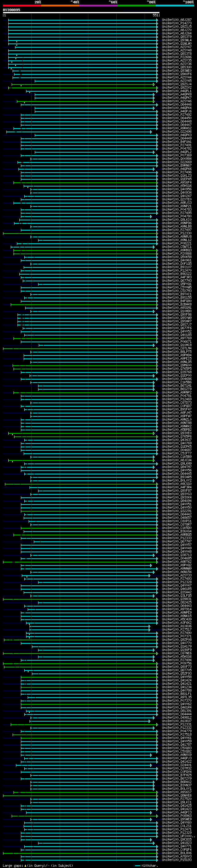Image resolution: width=197 pixels, height=868 pixels.
Task: Select the UniRef100_Q43437 label
Action: (x=177, y=440)
